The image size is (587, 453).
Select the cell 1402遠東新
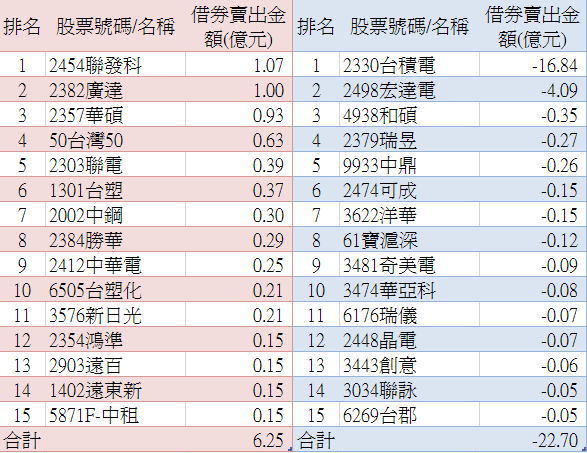click(115, 390)
